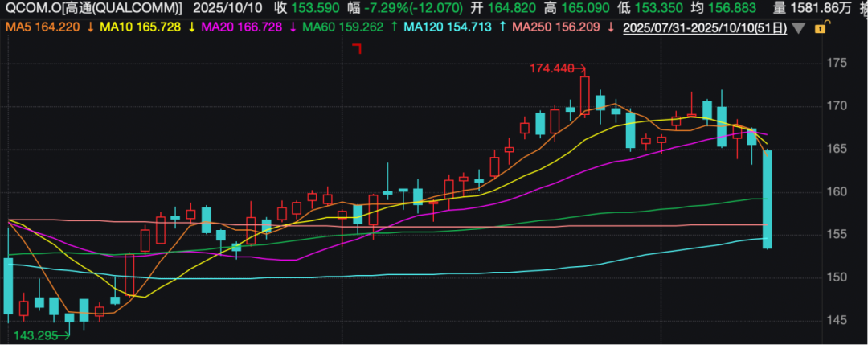Click the QCOM.O Qualcomm stock title
Viewport: 868px width, 345px height.
point(92,8)
